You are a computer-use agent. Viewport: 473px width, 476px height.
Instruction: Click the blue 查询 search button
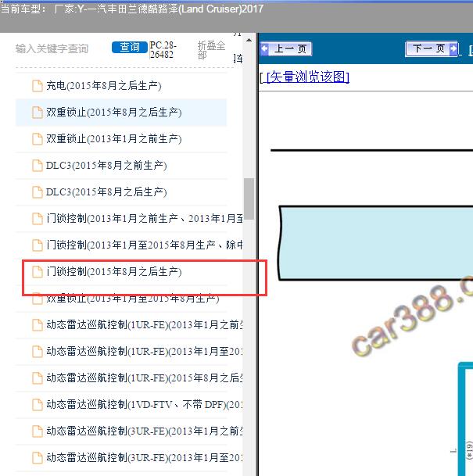130,48
